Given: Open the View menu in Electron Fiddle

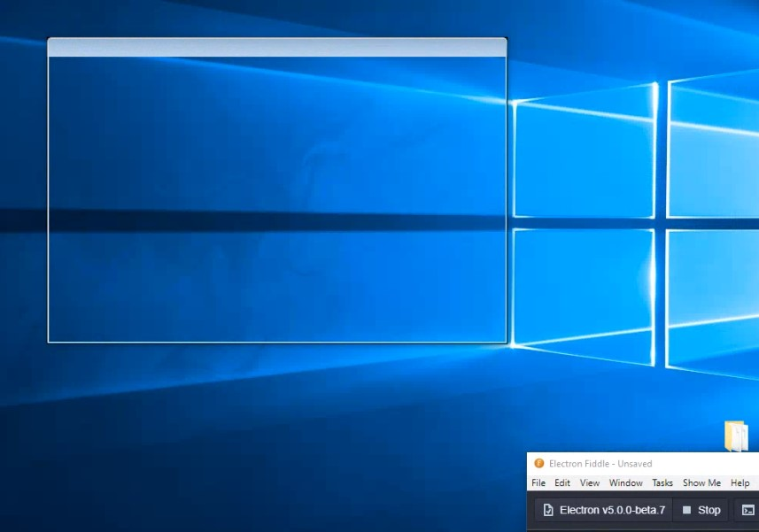Looking at the screenshot, I should coord(590,482).
